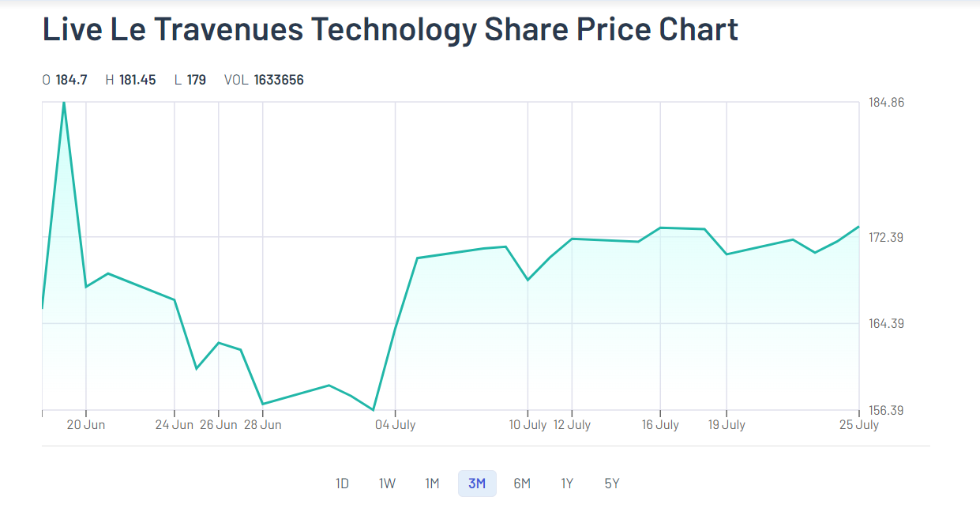This screenshot has width=980, height=508.
Task: Switch to the 1W range
Action: pyautogui.click(x=387, y=484)
